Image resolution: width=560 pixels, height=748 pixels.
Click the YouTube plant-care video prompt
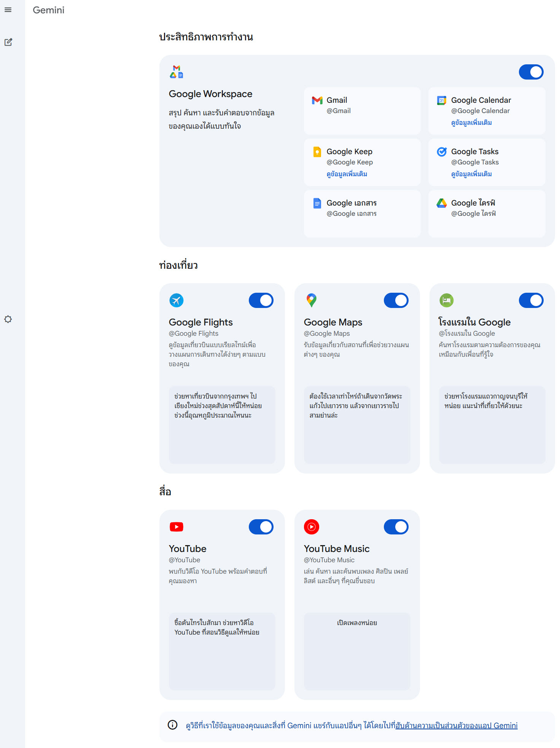(x=222, y=651)
